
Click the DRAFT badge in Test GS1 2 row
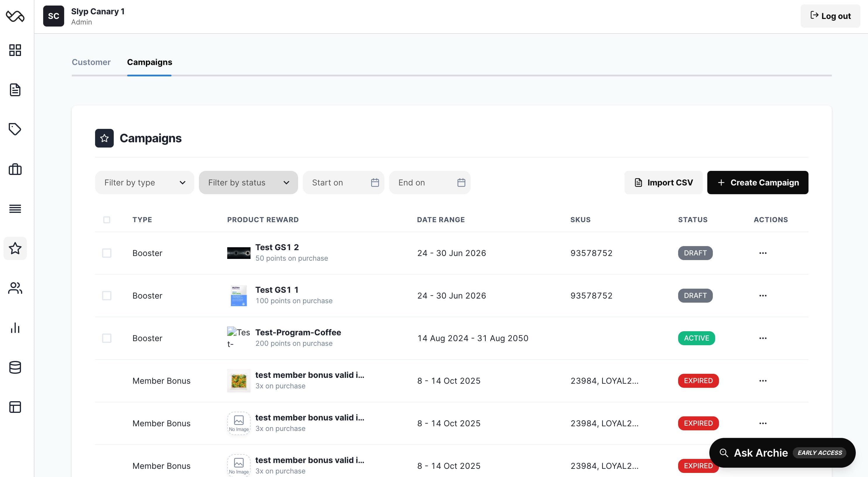tap(695, 253)
